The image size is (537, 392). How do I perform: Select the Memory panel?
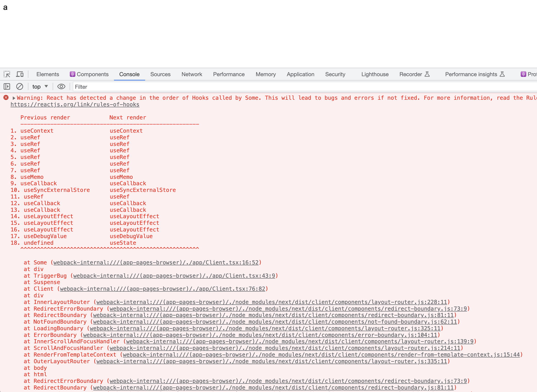coord(266,74)
